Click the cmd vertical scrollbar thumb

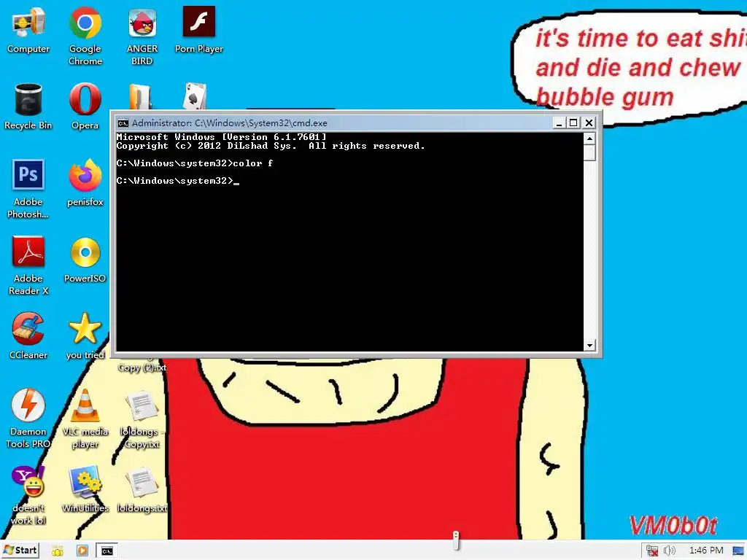click(x=589, y=153)
